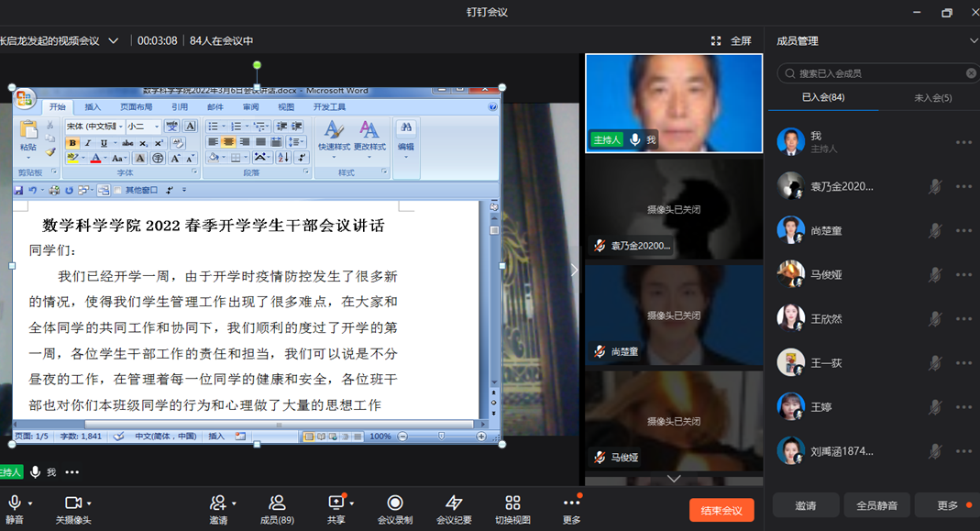Click the 搜索已入会成员 search field
Viewport: 980px width, 531px height.
coord(871,73)
